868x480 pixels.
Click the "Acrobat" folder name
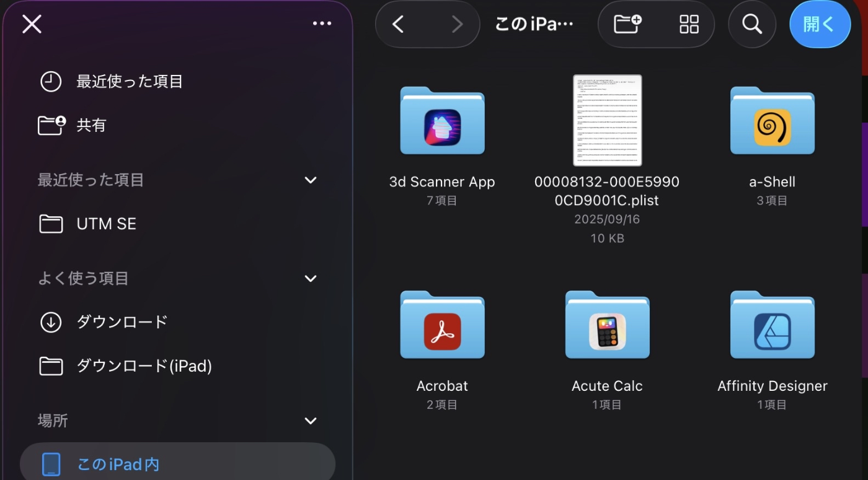pos(442,386)
